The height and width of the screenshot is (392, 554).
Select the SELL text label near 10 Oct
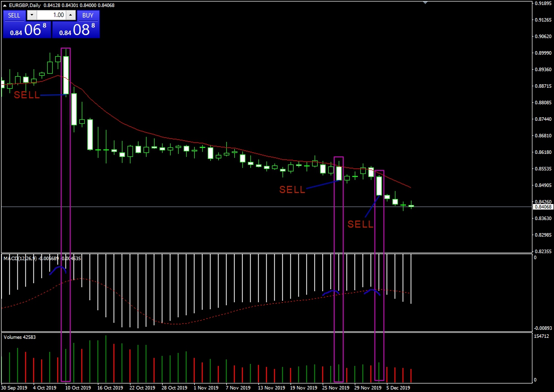(27, 95)
